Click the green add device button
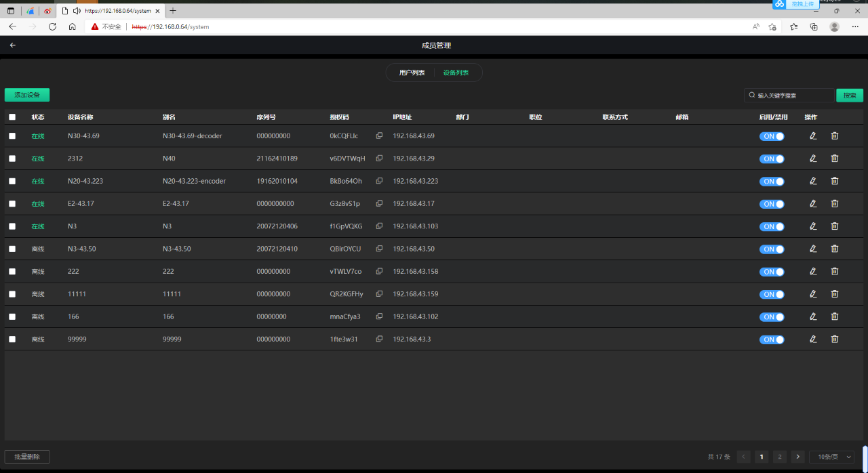868x473 pixels. click(x=27, y=95)
